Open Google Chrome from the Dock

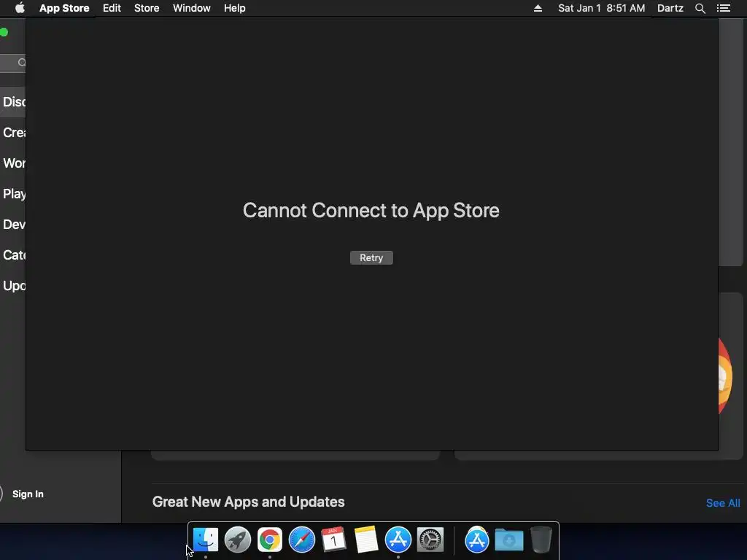(x=270, y=540)
